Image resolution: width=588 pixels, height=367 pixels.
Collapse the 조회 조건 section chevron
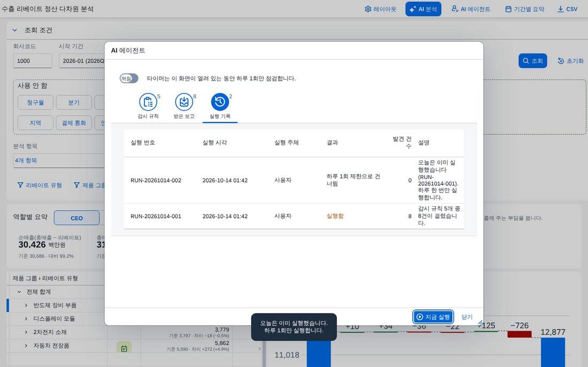(x=14, y=30)
